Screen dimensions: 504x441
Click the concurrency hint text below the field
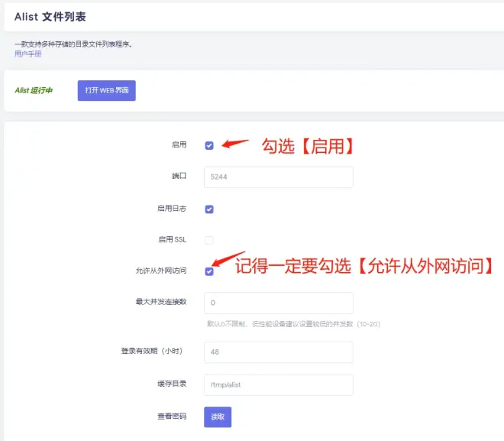293,324
